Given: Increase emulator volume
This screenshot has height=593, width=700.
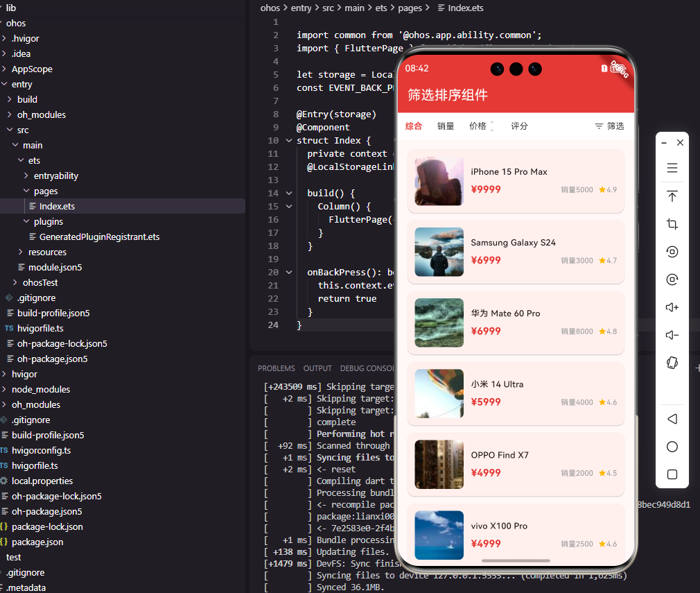Looking at the screenshot, I should tap(672, 307).
